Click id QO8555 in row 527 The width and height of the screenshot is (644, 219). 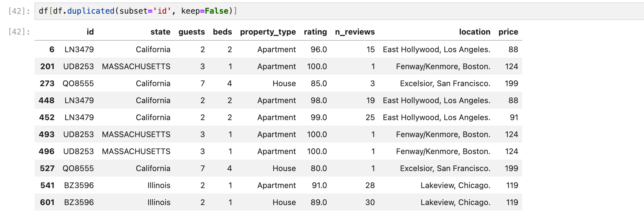tap(78, 168)
